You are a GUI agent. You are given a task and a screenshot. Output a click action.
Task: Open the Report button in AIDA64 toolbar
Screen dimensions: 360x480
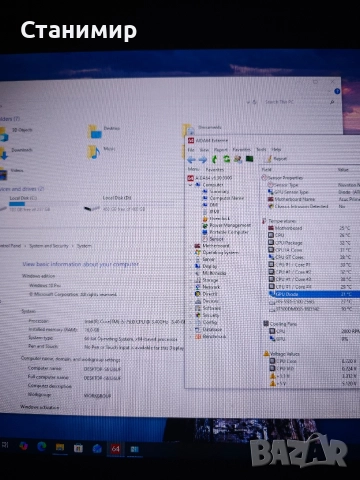[276, 159]
